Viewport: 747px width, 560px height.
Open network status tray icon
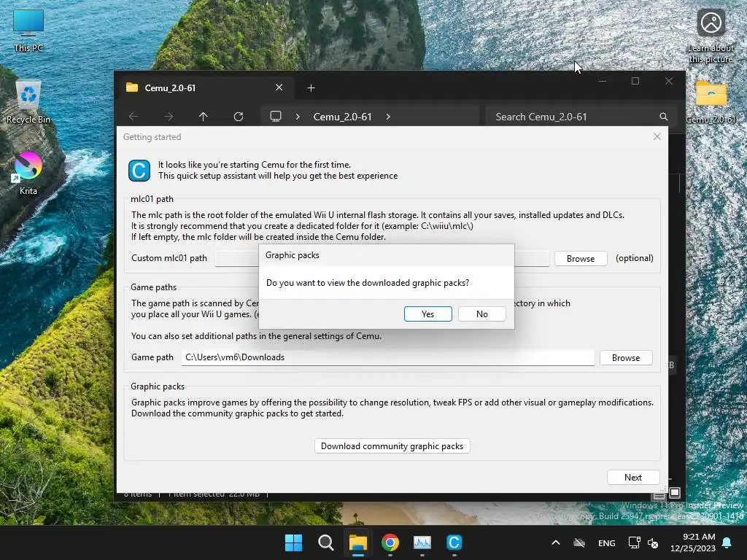pos(634,542)
